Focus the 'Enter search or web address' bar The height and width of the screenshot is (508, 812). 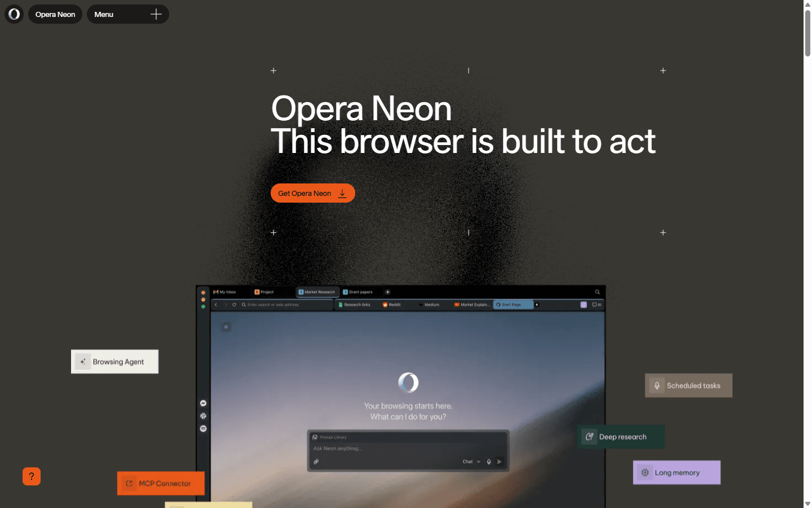click(286, 305)
